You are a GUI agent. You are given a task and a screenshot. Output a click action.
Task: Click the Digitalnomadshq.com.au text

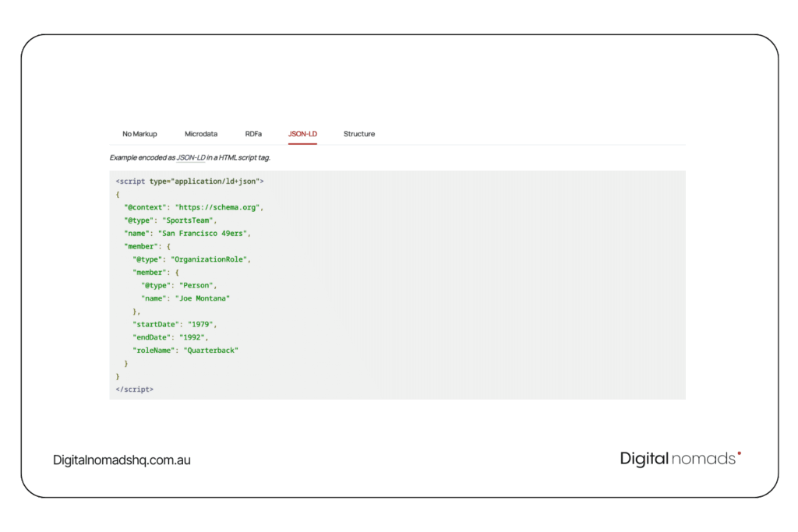coord(122,460)
